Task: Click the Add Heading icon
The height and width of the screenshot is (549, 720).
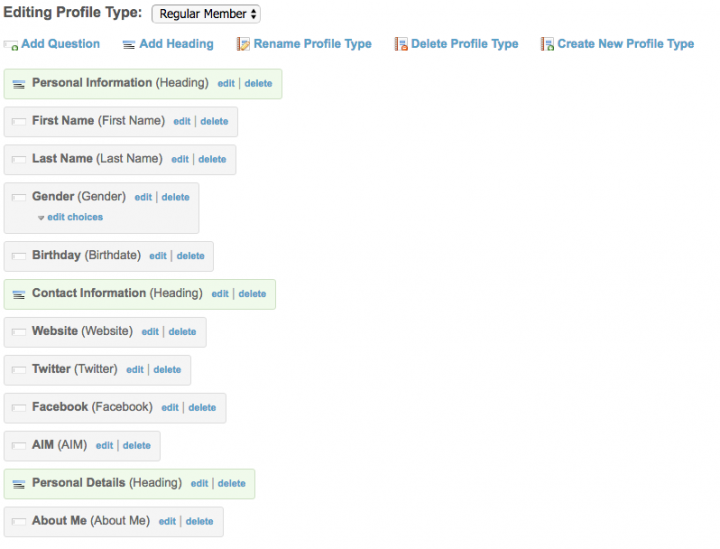Action: point(129,45)
